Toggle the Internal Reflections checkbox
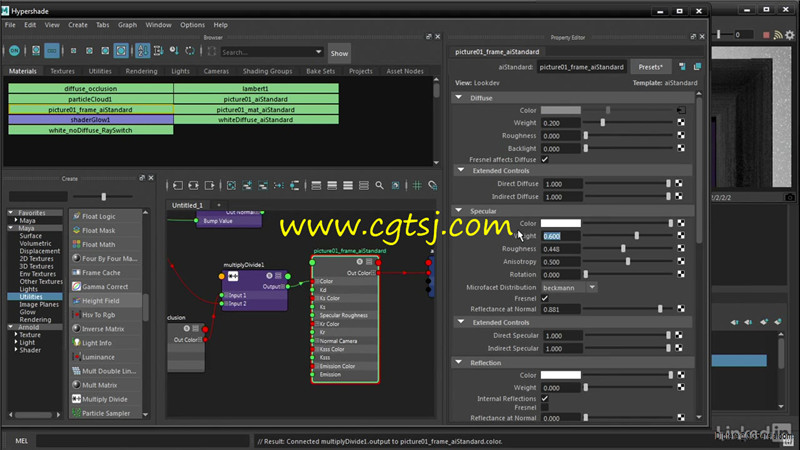 click(544, 398)
